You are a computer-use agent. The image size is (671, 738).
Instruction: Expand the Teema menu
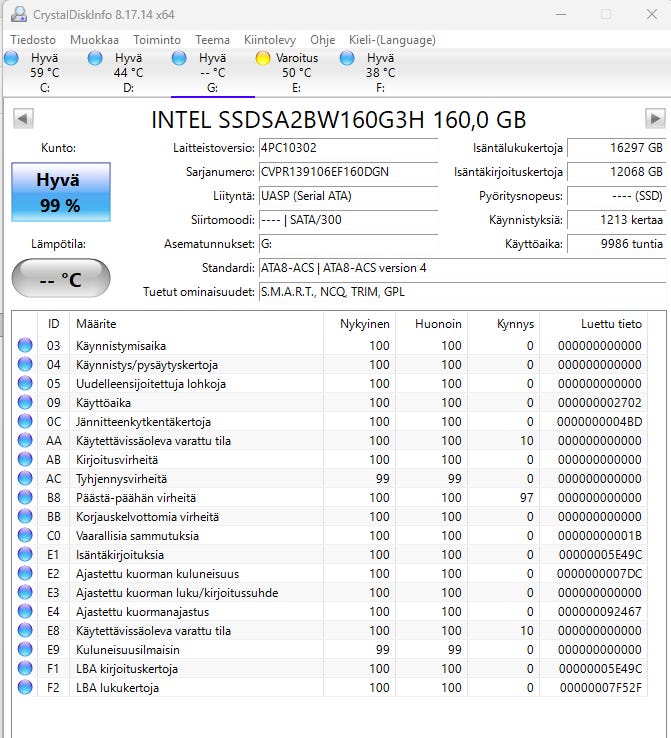tap(212, 40)
